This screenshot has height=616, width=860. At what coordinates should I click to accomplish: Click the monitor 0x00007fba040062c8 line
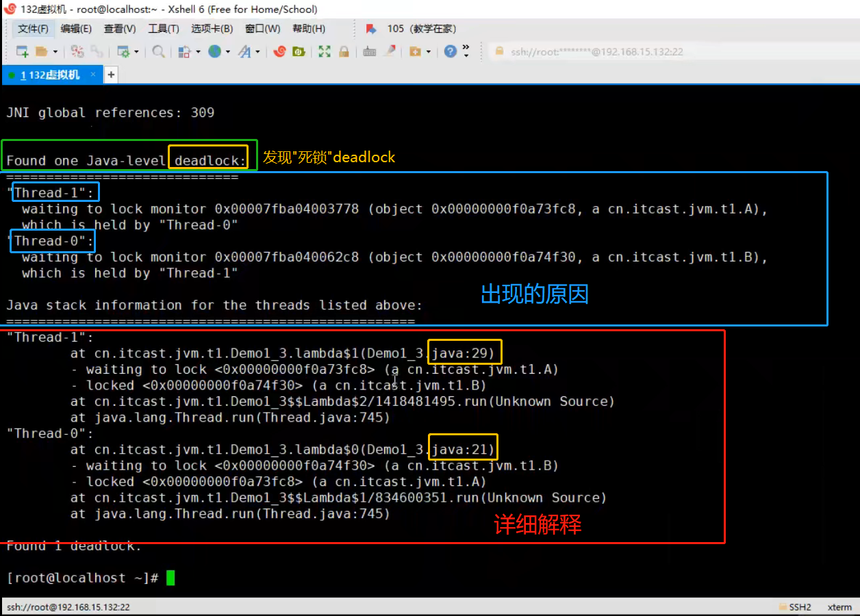[x=395, y=257]
